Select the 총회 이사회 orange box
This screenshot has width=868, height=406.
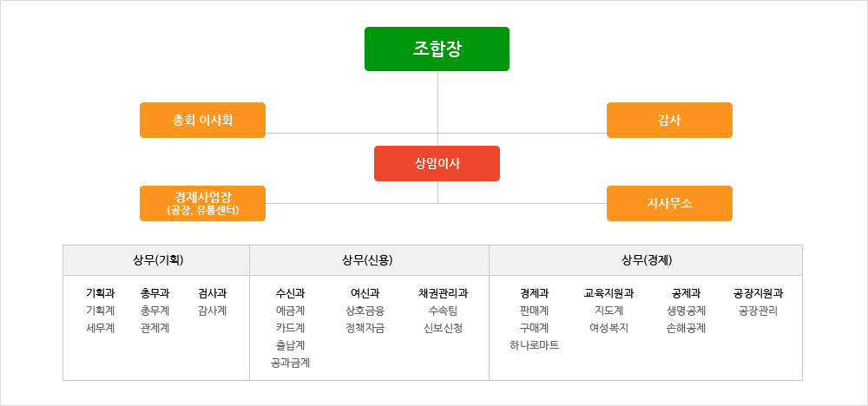(x=202, y=120)
